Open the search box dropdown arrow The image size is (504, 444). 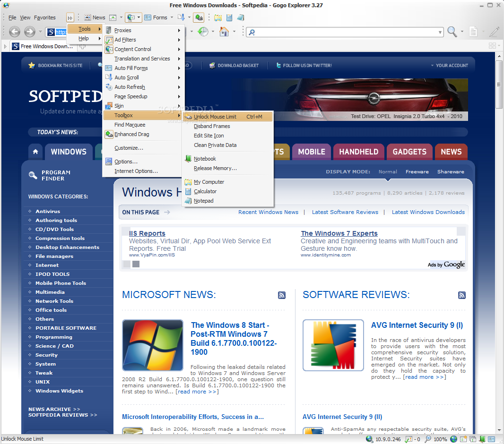click(440, 32)
